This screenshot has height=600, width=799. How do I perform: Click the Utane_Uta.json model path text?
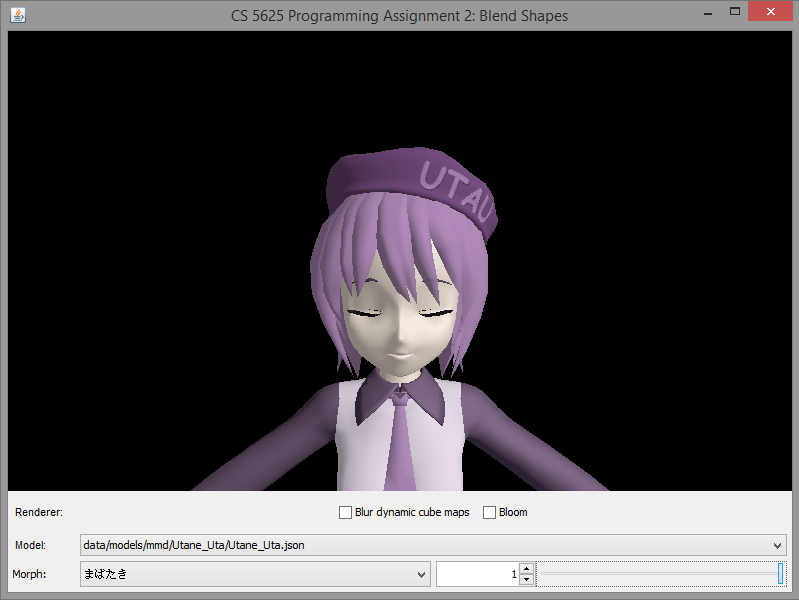click(194, 545)
